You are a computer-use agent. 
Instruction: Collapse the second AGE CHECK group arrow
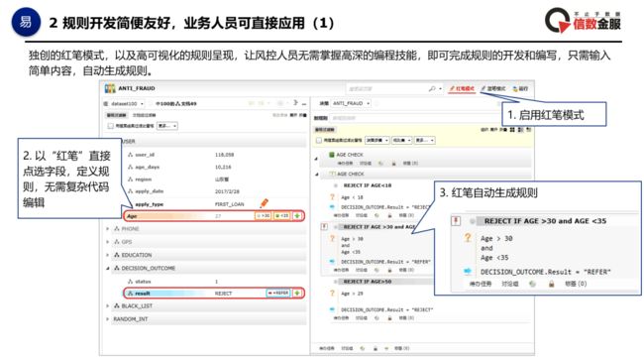(317, 175)
